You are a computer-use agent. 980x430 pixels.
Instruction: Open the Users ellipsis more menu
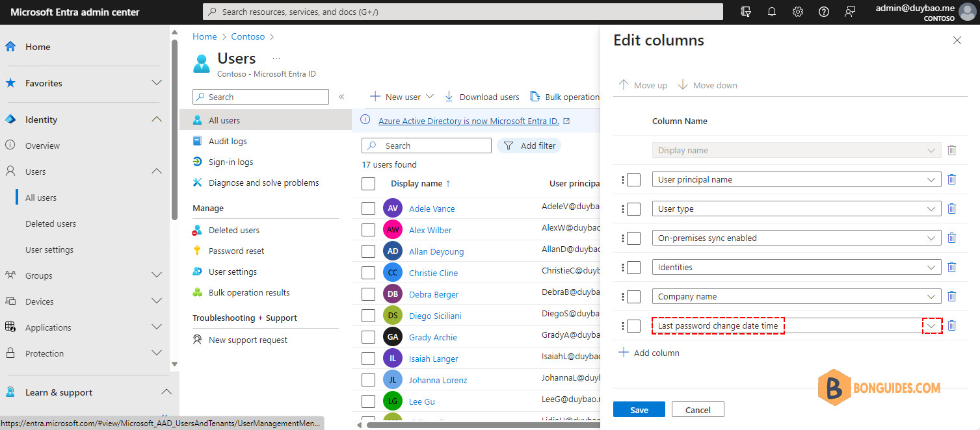coord(276,58)
